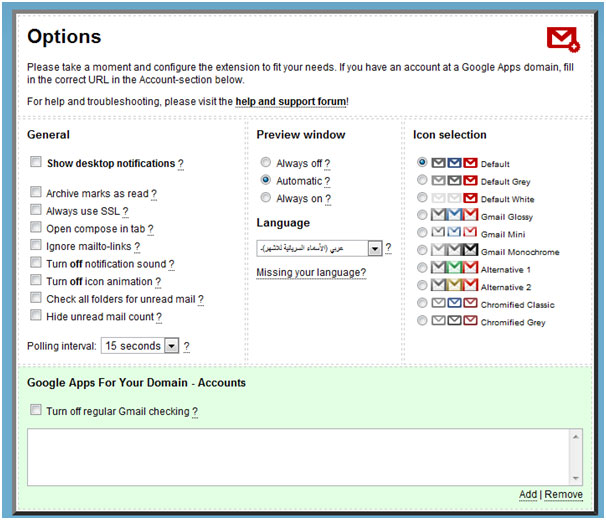Click accounts list scrollbar up arrow
Image resolution: width=606 pixels, height=520 pixels.
coord(576,437)
